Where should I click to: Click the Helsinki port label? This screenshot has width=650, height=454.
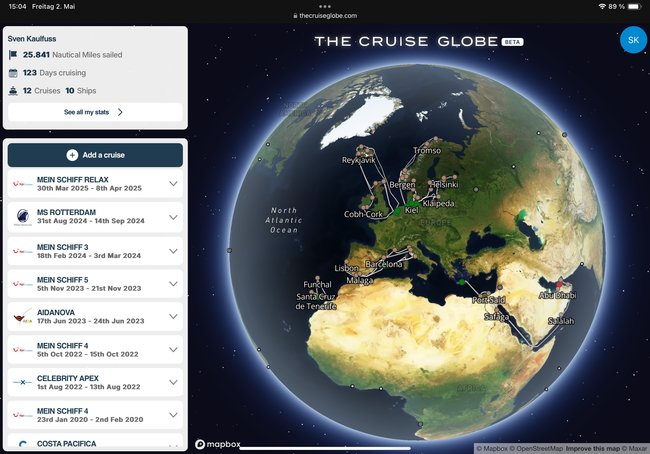(x=445, y=185)
